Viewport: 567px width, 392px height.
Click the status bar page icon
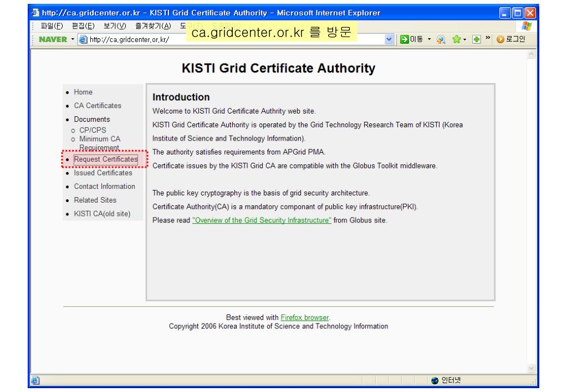click(35, 380)
